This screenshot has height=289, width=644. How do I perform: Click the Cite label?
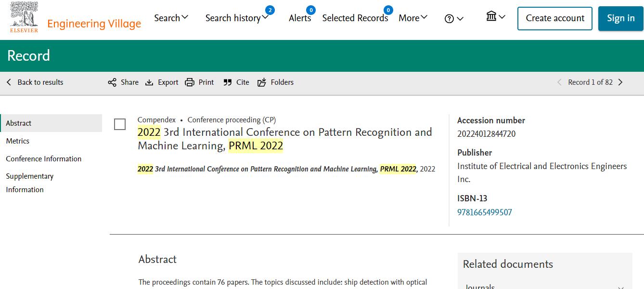[x=243, y=82]
